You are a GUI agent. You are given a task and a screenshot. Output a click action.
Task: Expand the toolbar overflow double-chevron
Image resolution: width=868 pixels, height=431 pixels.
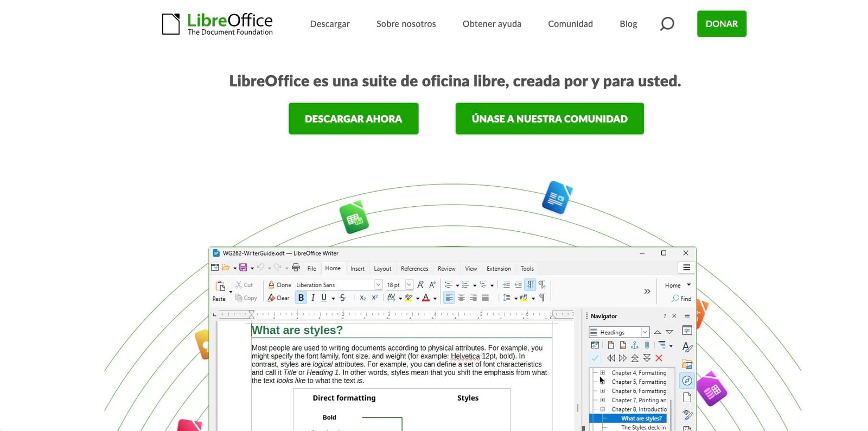click(647, 291)
